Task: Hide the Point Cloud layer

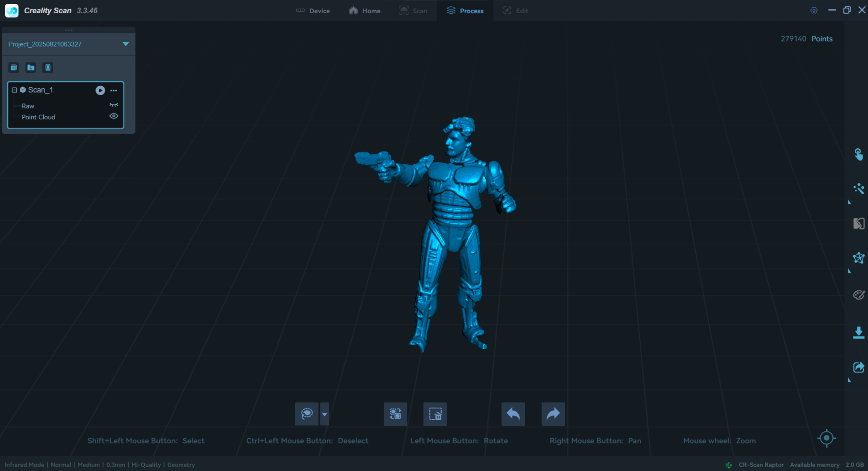Action: [113, 116]
